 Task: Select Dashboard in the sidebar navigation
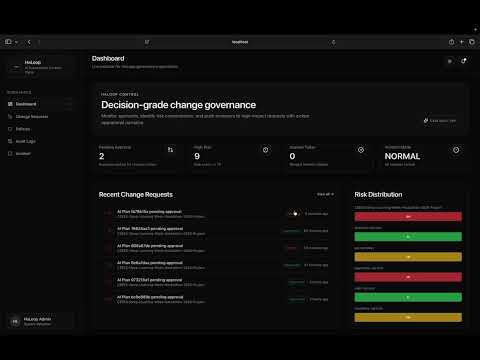(39, 104)
